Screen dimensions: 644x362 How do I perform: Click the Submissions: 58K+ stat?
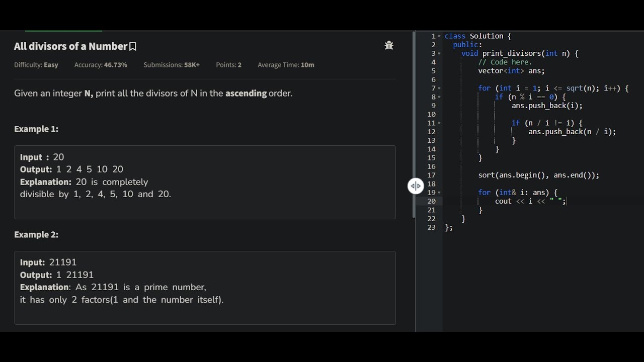[x=172, y=65]
